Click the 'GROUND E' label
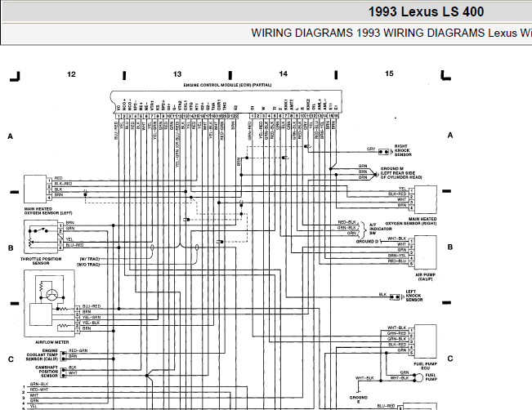Image resolution: width=532 pixels, height=410 pixels. tap(358, 399)
